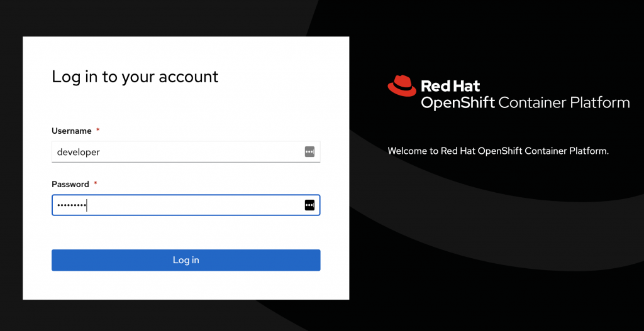Screen dimensions: 644x331
Task: Click the blue Log in button
Action: 186,260
